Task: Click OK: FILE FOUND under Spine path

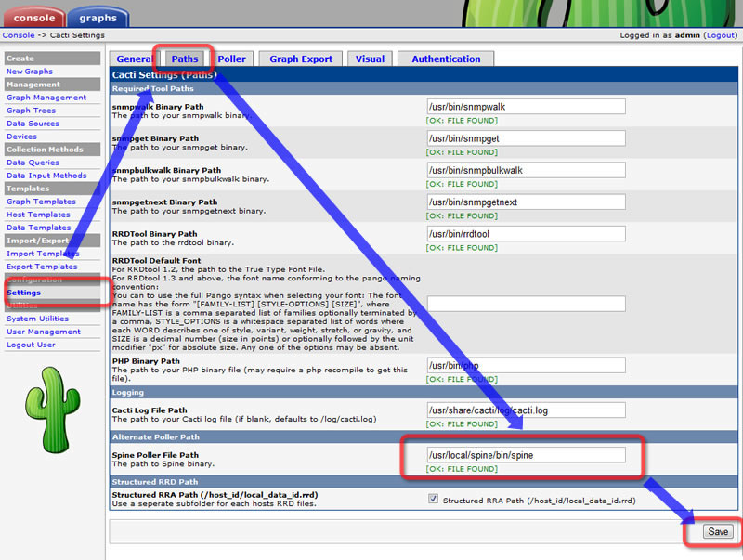Action: 462,469
